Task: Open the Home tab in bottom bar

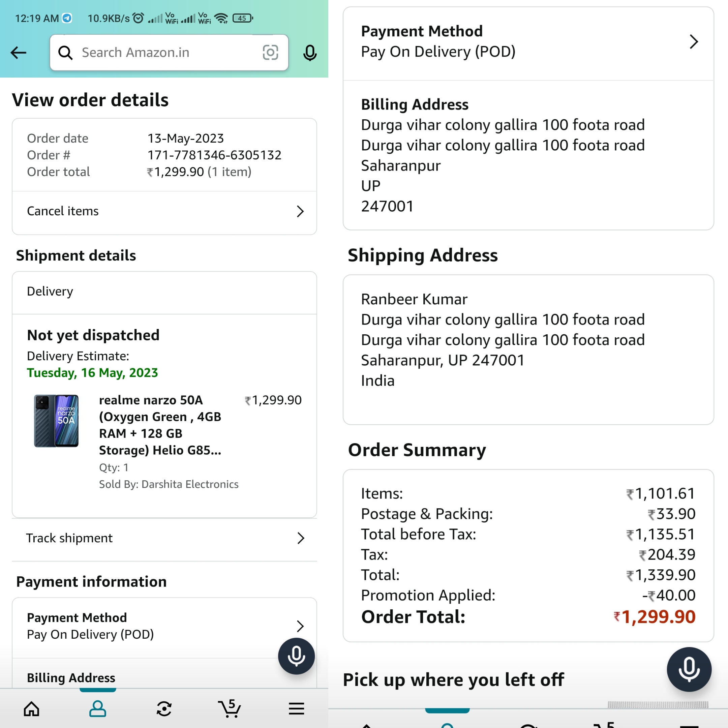Action: coord(31,709)
